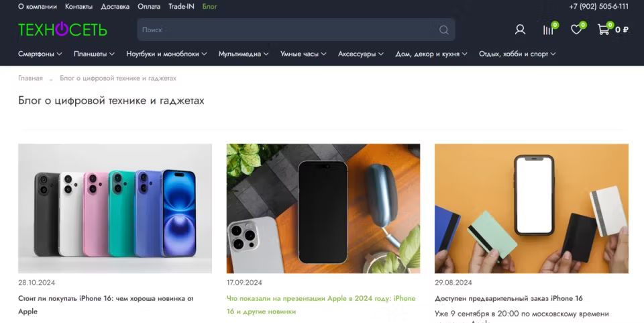The width and height of the screenshot is (644, 323).
Task: Click the Техносеть logo
Action: pos(62,30)
